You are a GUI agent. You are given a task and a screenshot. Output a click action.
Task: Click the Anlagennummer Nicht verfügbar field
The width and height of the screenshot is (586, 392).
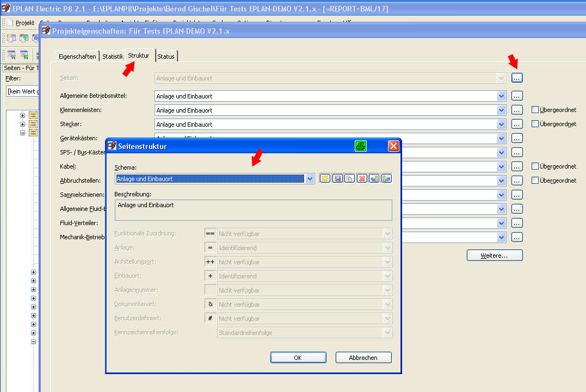[305, 290]
